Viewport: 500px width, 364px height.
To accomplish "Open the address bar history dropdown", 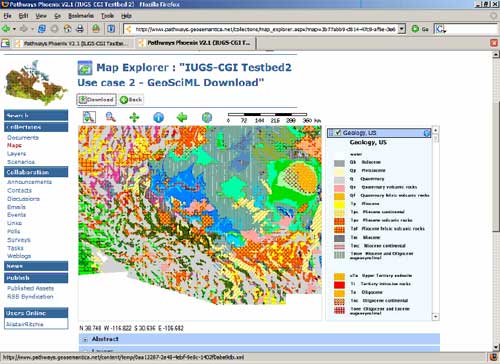I will point(402,29).
